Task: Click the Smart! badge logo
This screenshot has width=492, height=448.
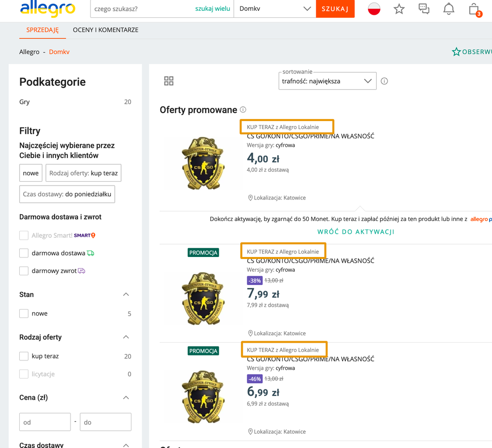Action: click(x=85, y=235)
